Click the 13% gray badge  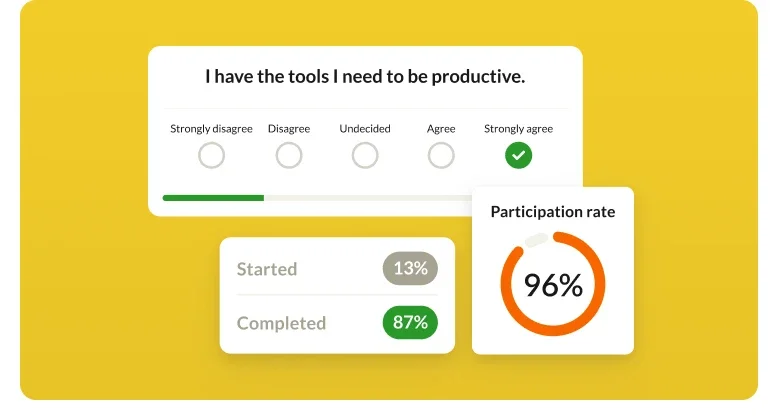[410, 269]
